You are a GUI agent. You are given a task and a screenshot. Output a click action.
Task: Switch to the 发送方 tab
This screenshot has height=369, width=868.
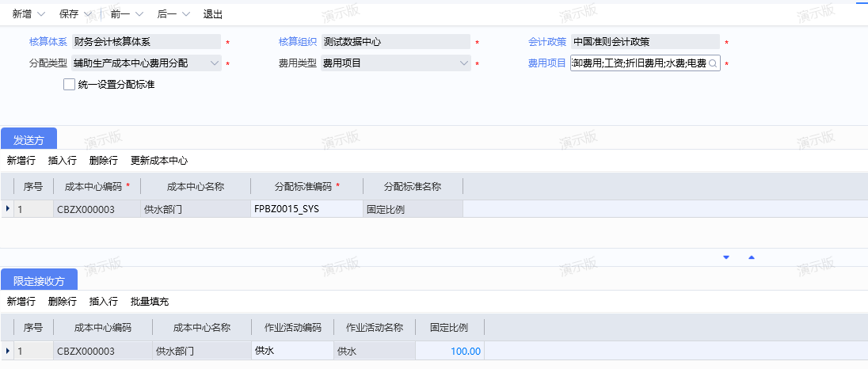29,139
